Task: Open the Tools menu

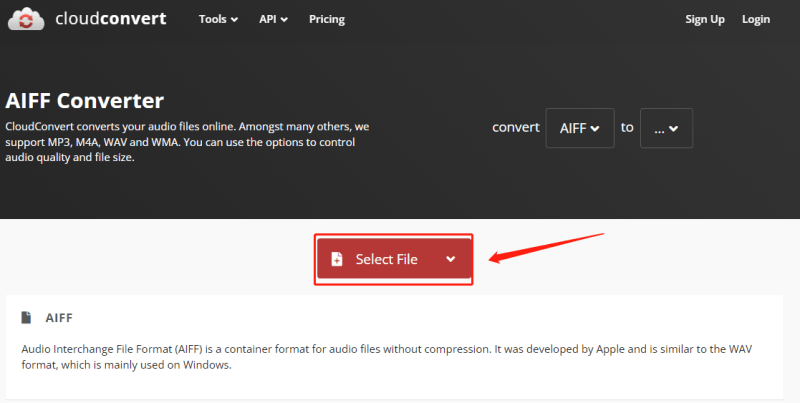Action: tap(218, 19)
